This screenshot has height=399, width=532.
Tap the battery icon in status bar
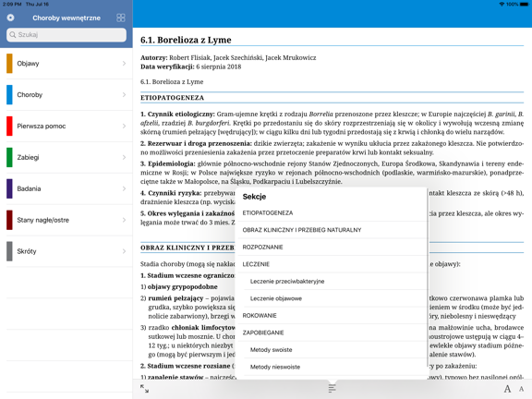(525, 4)
